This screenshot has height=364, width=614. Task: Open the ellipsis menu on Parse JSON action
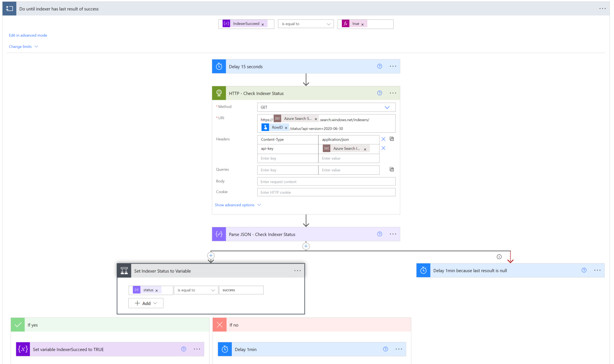coord(393,234)
